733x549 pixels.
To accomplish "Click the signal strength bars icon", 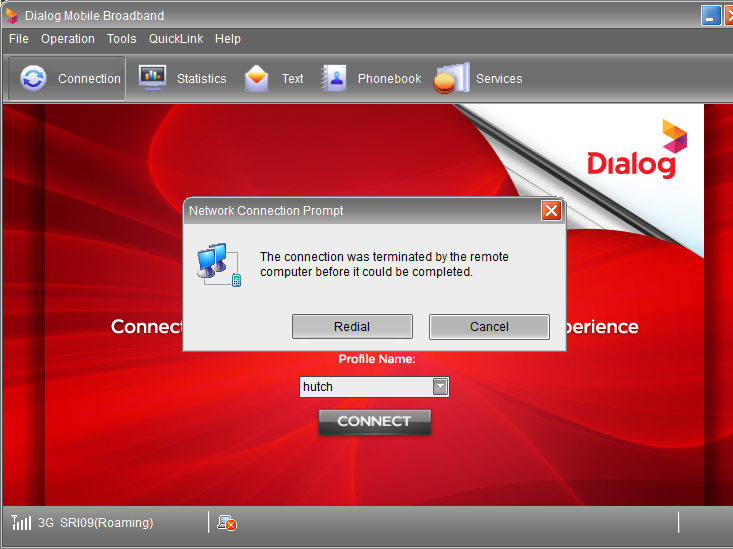I will coord(21,522).
